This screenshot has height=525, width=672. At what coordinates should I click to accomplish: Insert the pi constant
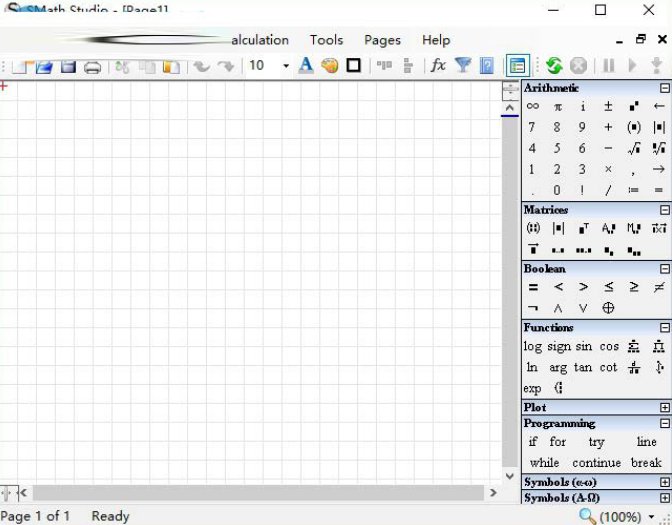point(558,106)
